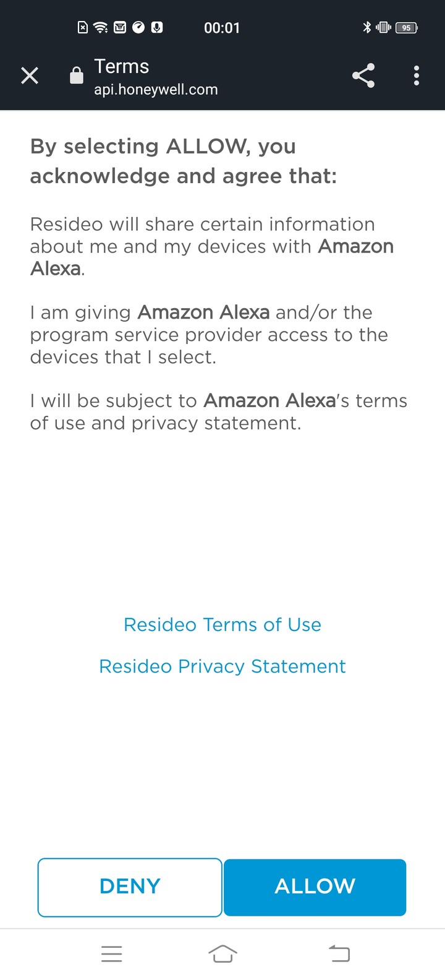Image resolution: width=445 pixels, height=980 pixels.
Task: Tap the padlock site security icon
Action: (77, 75)
